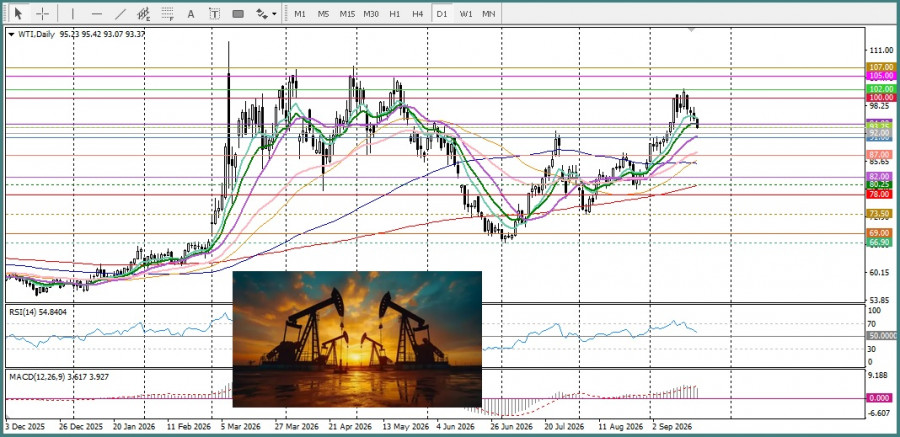The image size is (900, 437).
Task: Switch chart to M15 timeframe
Action: [347, 13]
